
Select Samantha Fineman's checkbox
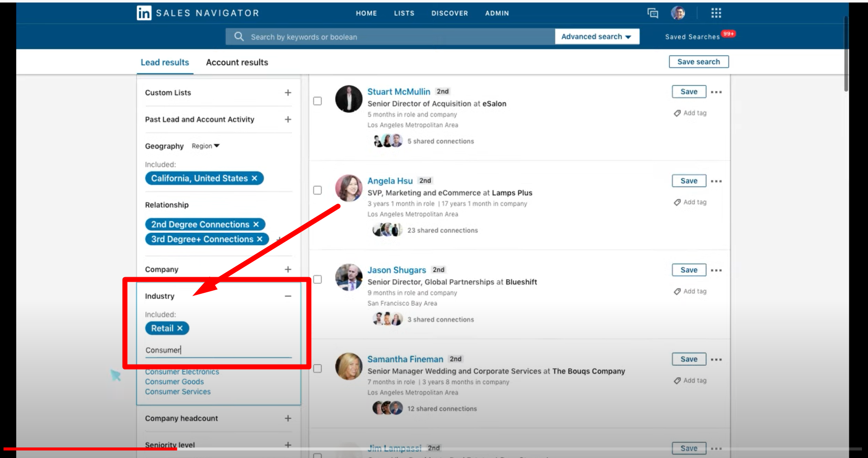[x=318, y=369]
